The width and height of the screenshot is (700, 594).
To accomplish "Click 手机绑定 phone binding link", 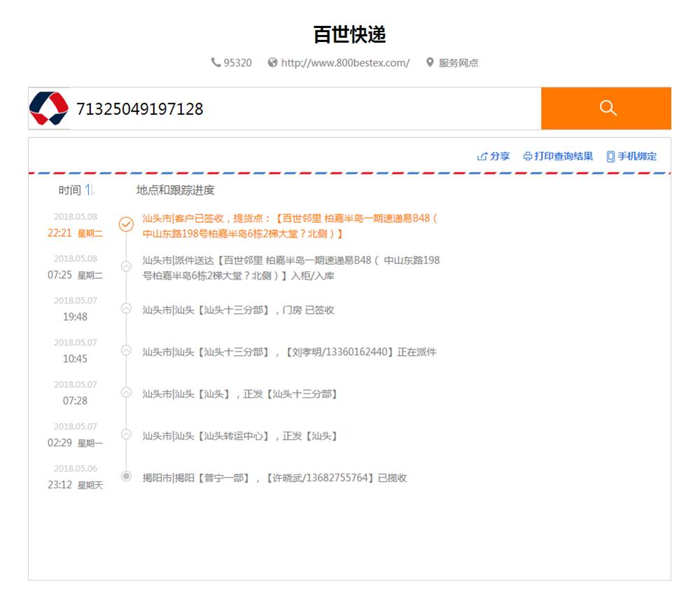I will pos(637,156).
